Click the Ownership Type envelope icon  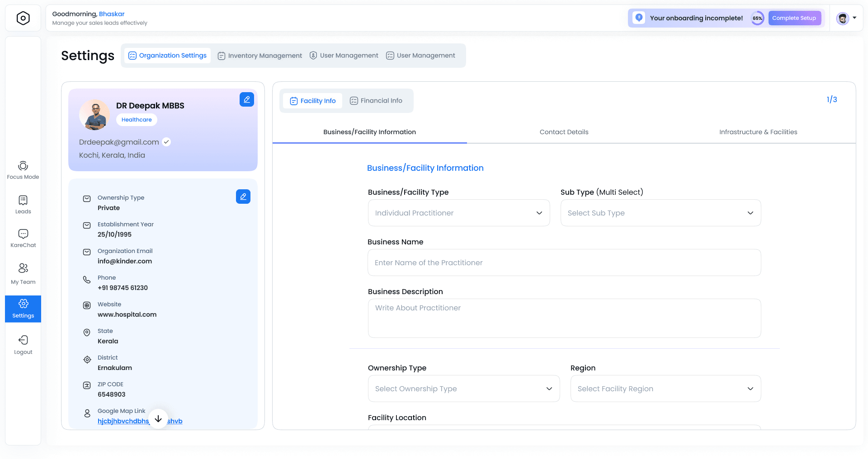pyautogui.click(x=87, y=199)
